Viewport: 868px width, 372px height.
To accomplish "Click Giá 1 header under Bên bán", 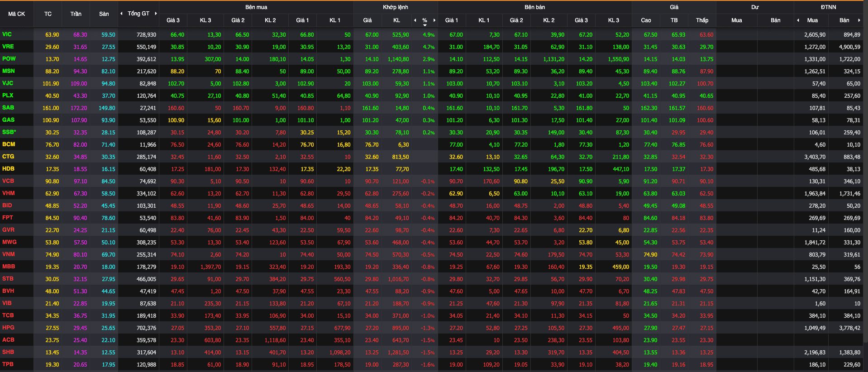I will click(452, 20).
